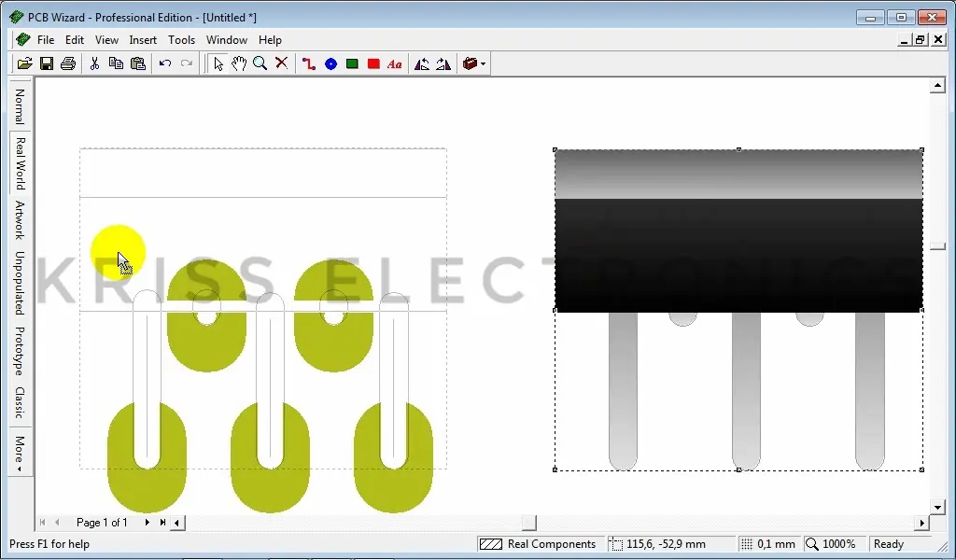Switch to the Unpopulated view tab
Image resolution: width=956 pixels, height=560 pixels.
[x=20, y=283]
